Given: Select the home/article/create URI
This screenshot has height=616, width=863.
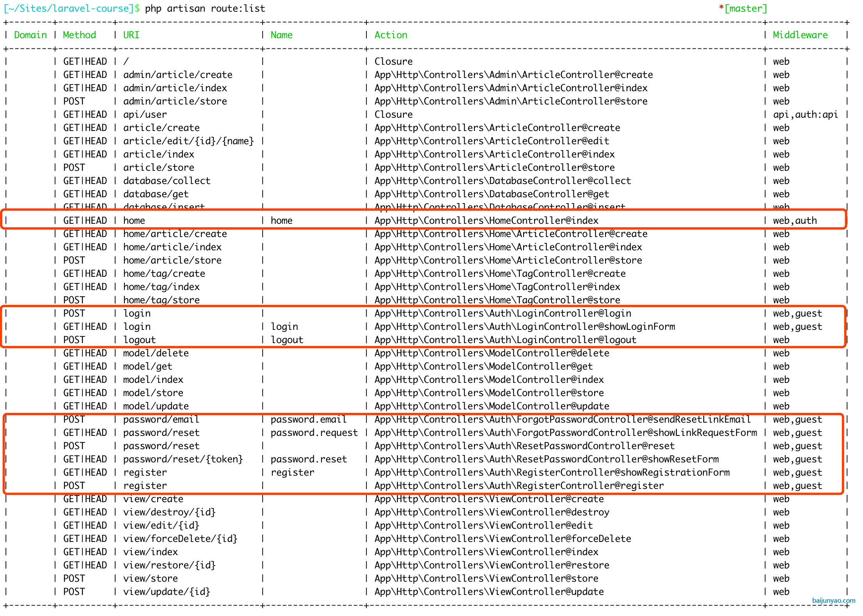Looking at the screenshot, I should coord(175,234).
